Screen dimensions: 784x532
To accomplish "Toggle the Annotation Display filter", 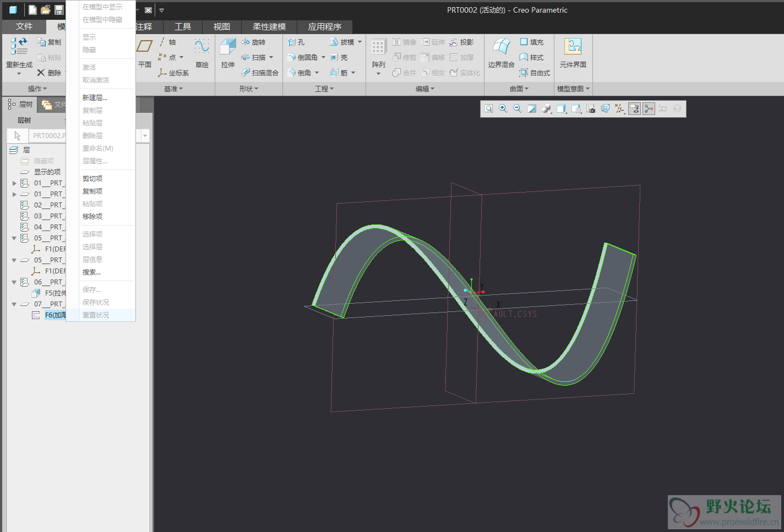I will pyautogui.click(x=634, y=109).
